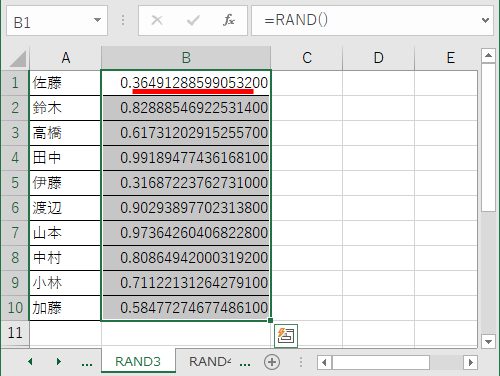The height and width of the screenshot is (376, 500).
Task: Click vertical scrollbar down arrow
Action: click(488, 341)
